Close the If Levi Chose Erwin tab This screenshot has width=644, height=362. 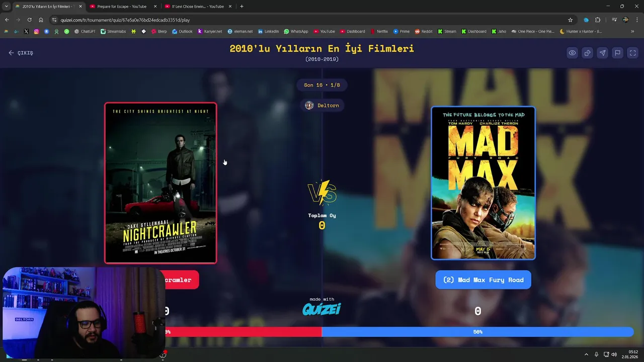point(230,7)
